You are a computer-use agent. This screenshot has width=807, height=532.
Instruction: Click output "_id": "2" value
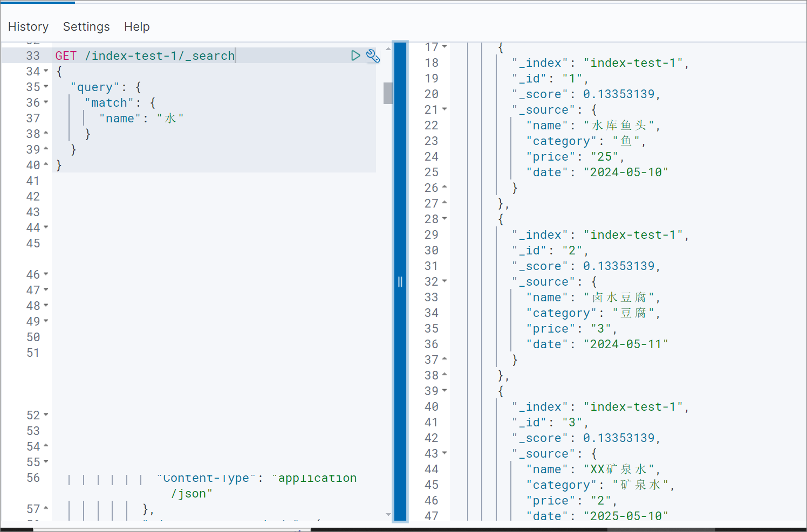point(572,251)
